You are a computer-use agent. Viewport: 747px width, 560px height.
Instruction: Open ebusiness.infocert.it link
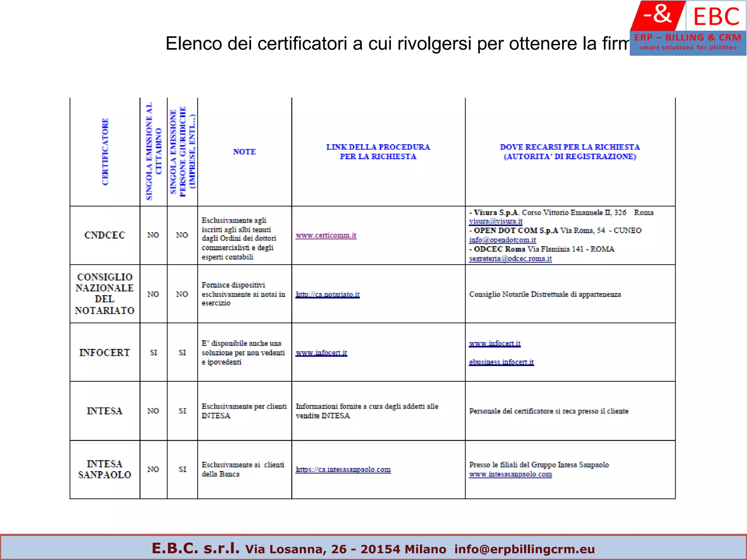click(502, 362)
